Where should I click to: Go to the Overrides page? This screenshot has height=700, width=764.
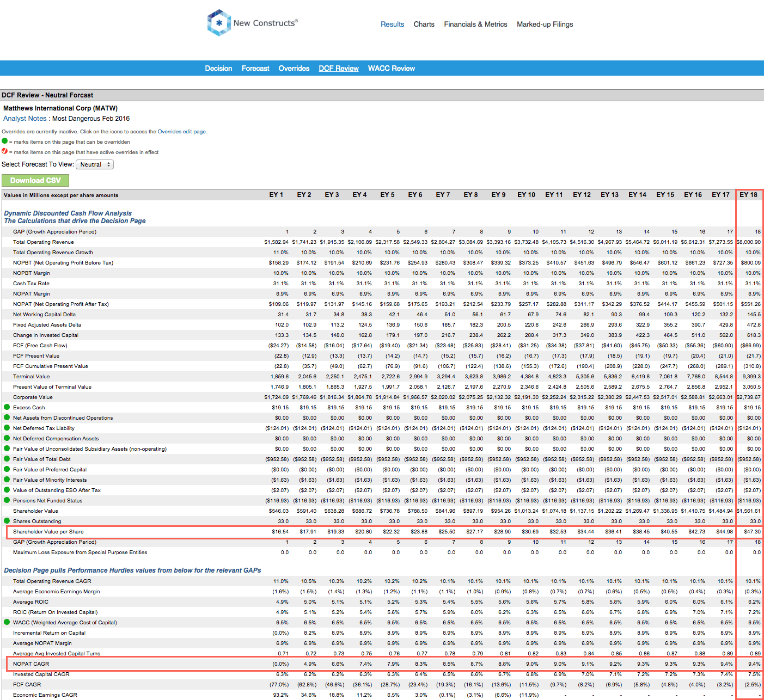[294, 69]
